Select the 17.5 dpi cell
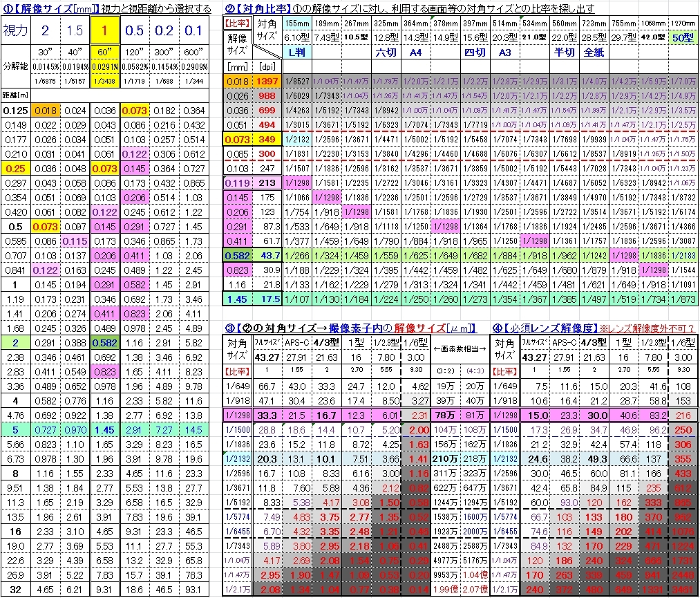Screen dimensions: 700x598 point(267,299)
